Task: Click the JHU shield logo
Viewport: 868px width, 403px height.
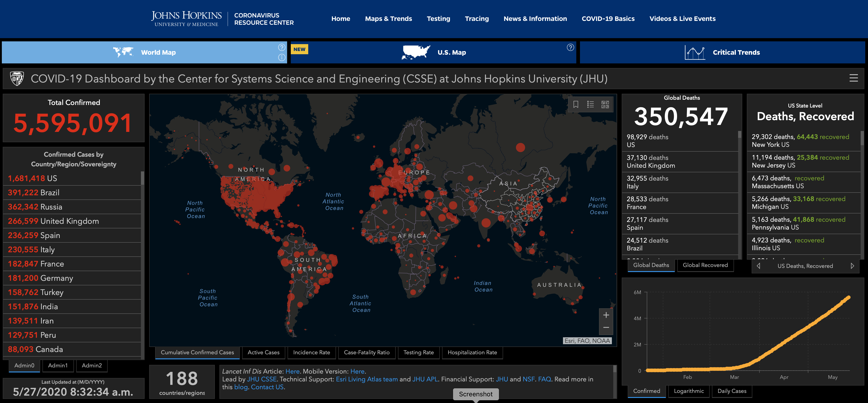Action: (x=17, y=79)
